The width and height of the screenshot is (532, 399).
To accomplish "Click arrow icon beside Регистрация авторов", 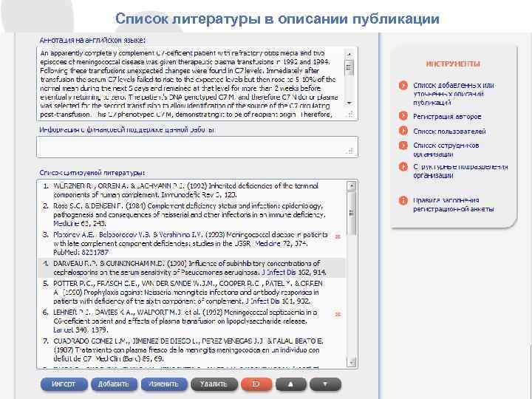I will click(x=403, y=116).
